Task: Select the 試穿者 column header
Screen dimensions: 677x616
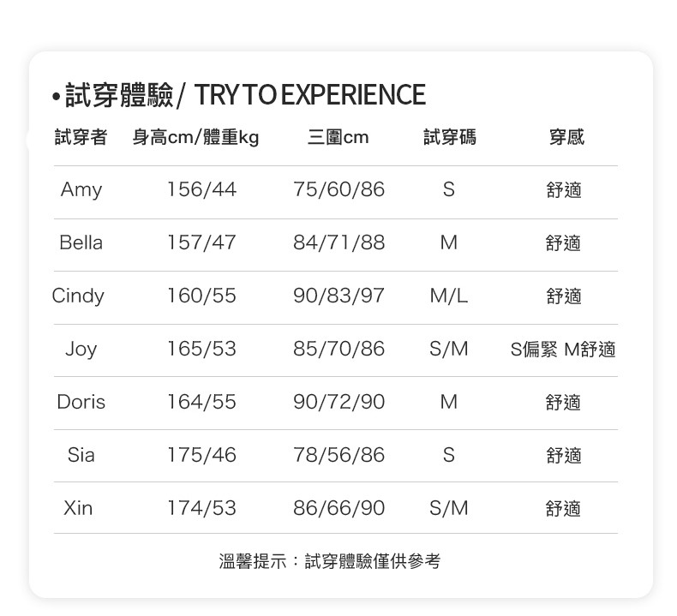Action: (x=81, y=137)
